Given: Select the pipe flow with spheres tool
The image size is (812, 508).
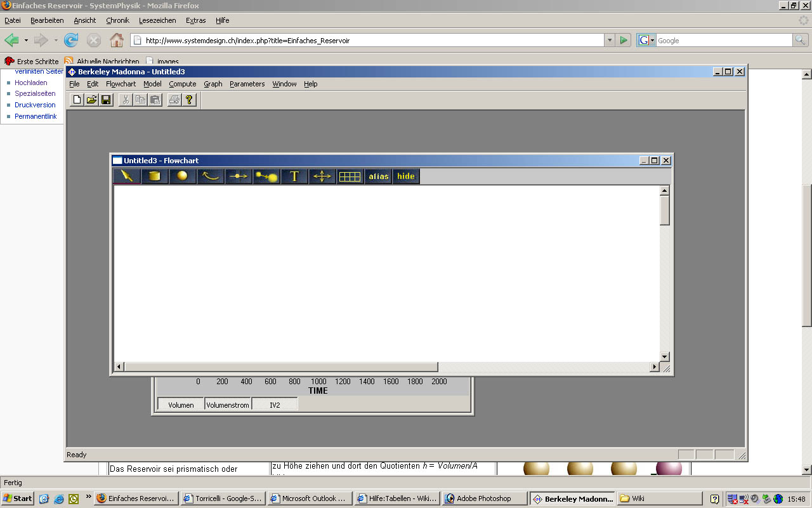Looking at the screenshot, I should coord(266,176).
